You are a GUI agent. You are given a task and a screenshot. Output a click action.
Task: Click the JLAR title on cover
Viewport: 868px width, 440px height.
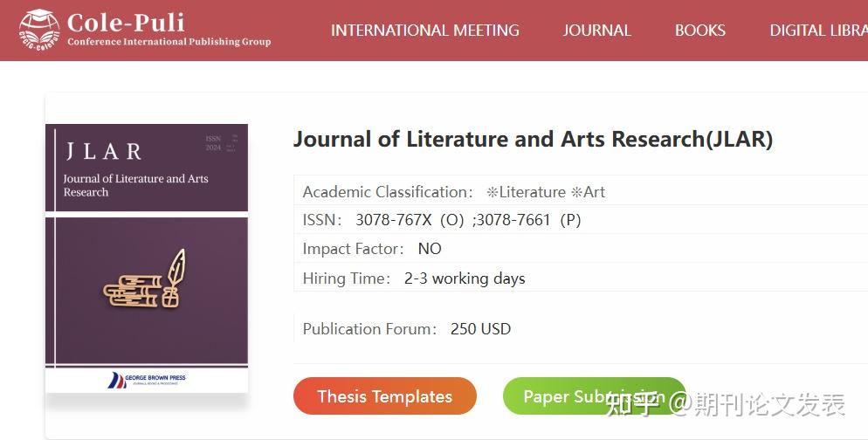pyautogui.click(x=104, y=151)
